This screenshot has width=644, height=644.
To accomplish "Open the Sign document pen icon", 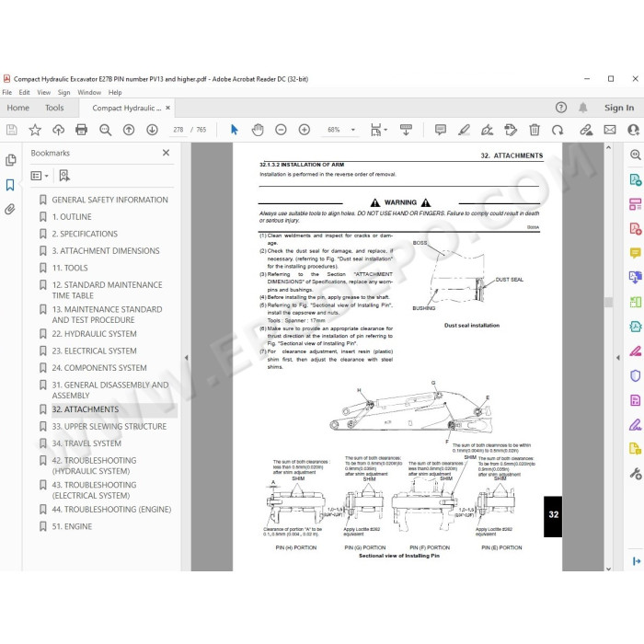I will point(487,130).
